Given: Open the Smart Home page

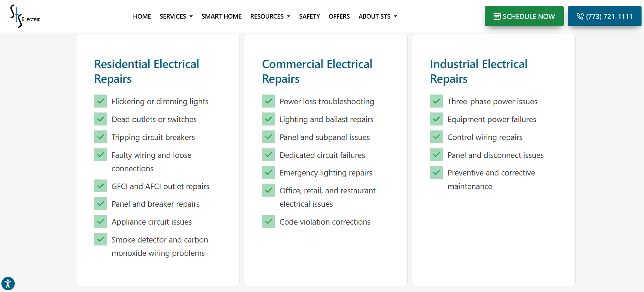Looking at the screenshot, I should [x=222, y=16].
